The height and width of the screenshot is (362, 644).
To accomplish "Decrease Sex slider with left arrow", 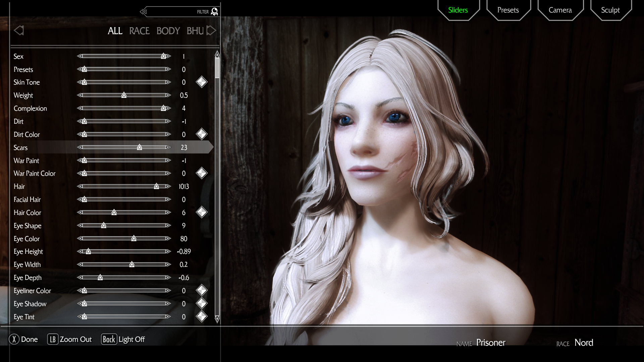I will coord(80,56).
